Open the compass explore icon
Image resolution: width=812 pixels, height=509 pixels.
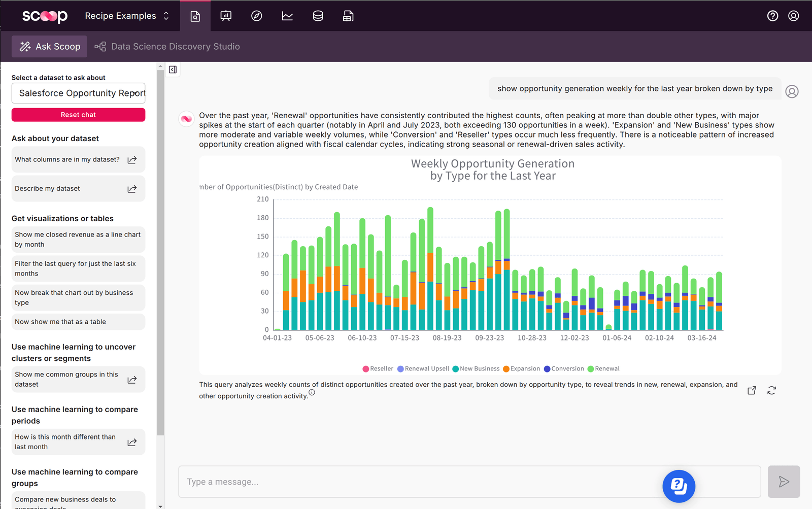tap(256, 16)
